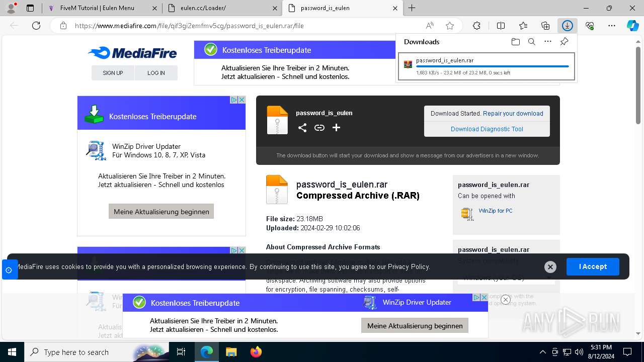Screen dimensions: 644x362
Task: Open Privacy Policy link in cookie bar
Action: (x=409, y=267)
